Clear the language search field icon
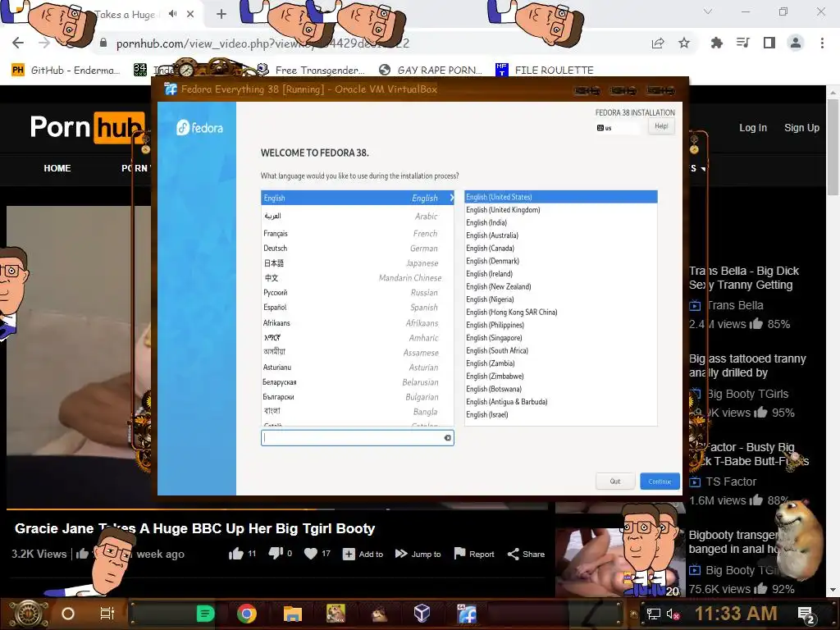840x630 pixels. point(447,438)
